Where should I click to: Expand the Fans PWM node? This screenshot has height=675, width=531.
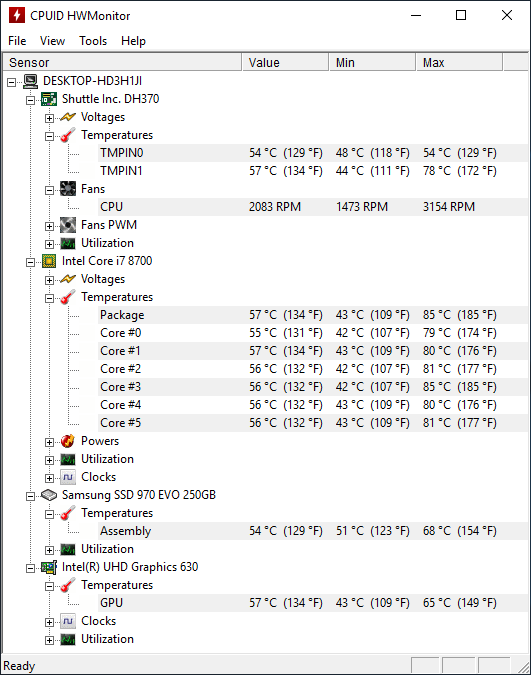(50, 226)
